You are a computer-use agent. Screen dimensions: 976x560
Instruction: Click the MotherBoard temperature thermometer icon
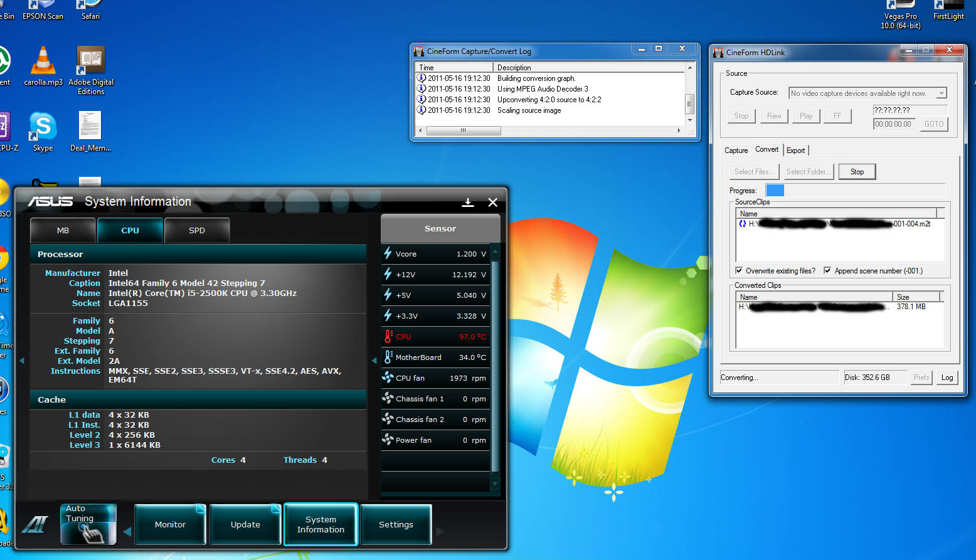(388, 357)
